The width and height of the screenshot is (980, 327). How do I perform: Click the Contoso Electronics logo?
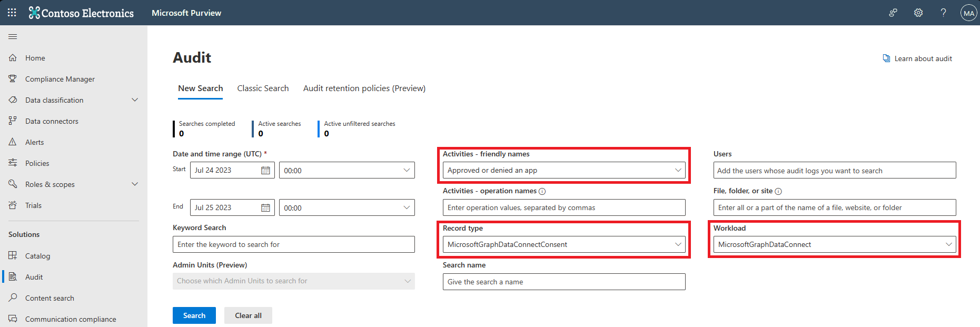coord(81,13)
